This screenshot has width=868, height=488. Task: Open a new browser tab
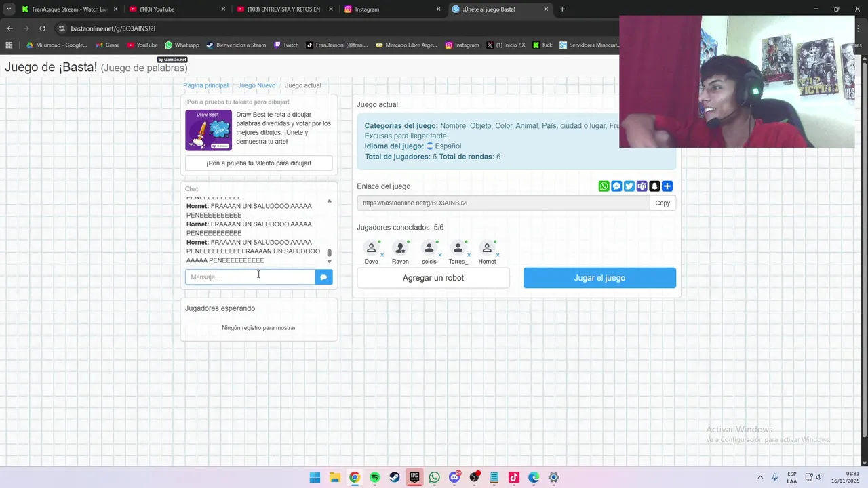(562, 9)
